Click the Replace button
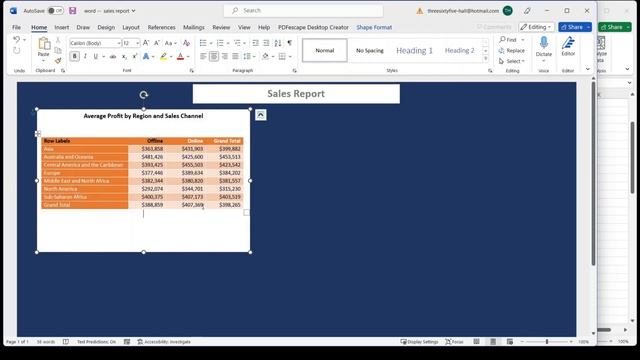The image size is (640, 360). click(x=512, y=51)
